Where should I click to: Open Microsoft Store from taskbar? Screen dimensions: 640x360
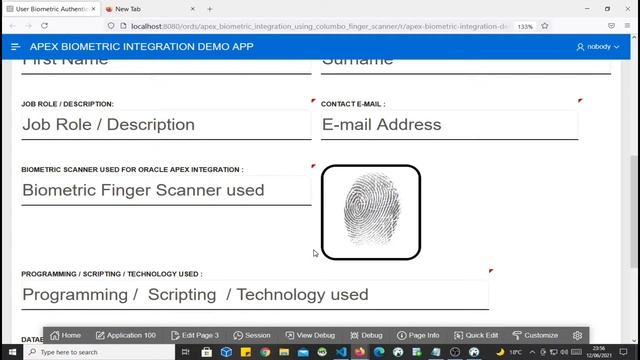pyautogui.click(x=207, y=352)
